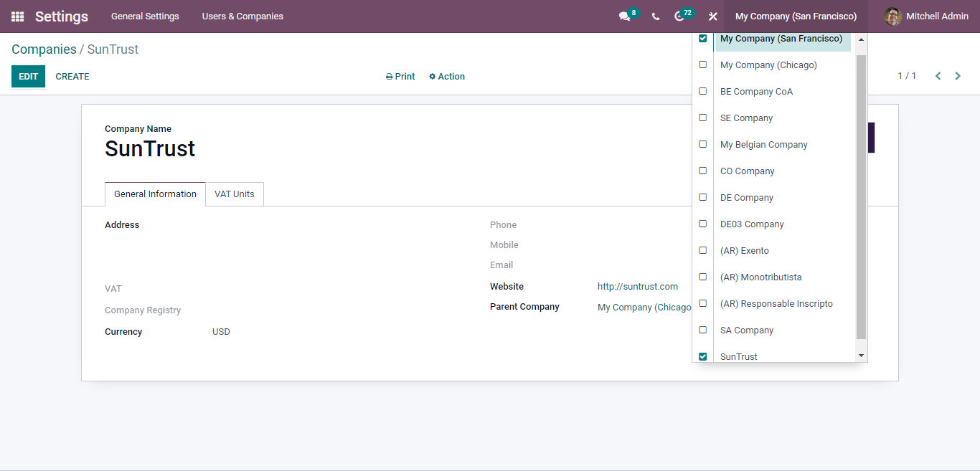
Task: Click the phone call icon
Action: point(656,16)
